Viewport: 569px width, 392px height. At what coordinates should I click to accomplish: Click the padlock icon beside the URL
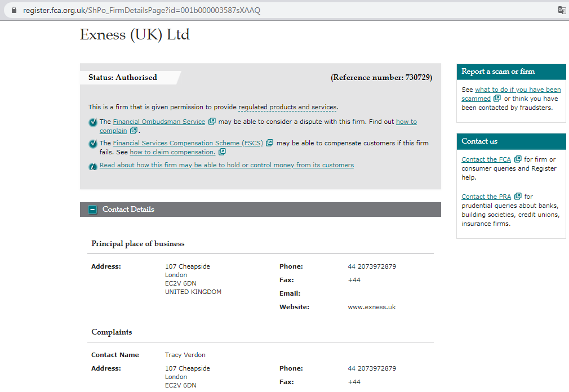point(14,10)
